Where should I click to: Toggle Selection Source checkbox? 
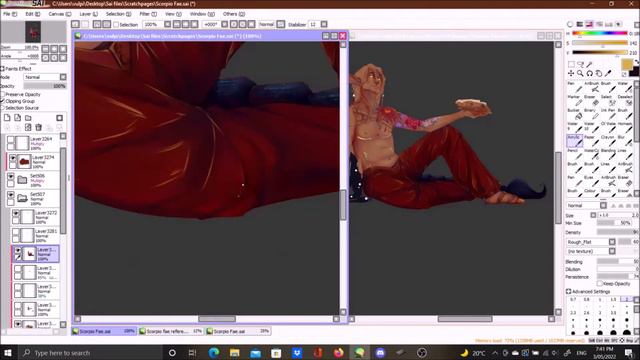click(x=2, y=108)
